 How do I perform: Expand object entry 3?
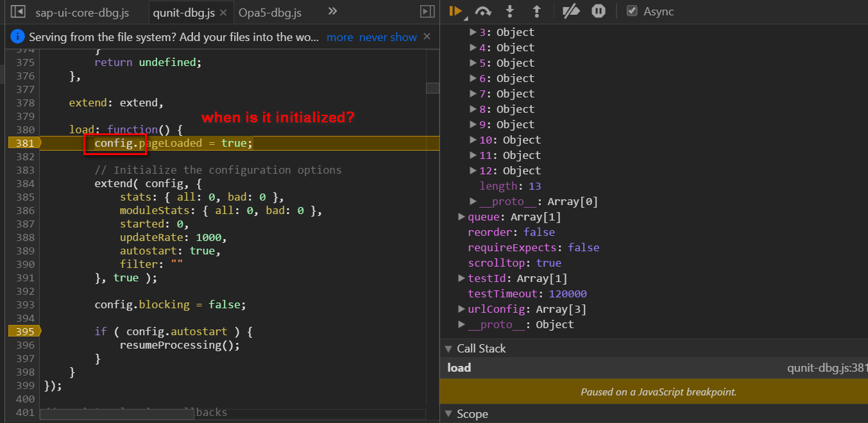pos(473,32)
